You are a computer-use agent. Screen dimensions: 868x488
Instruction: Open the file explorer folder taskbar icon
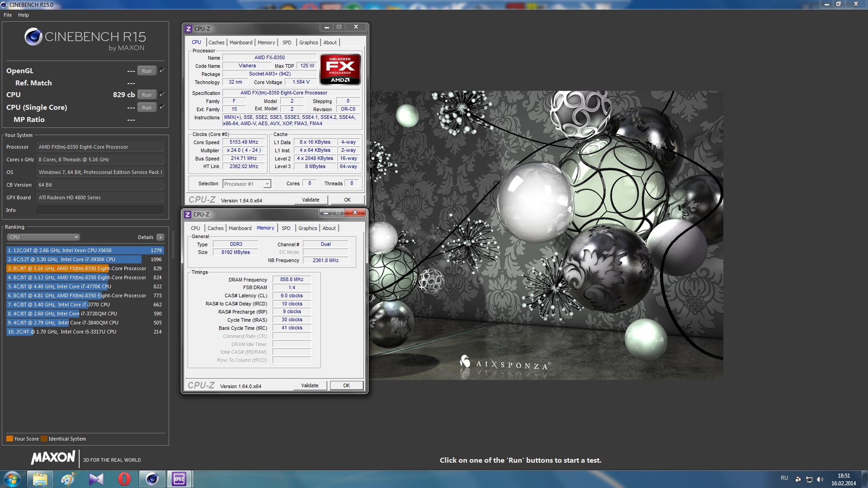tap(40, 479)
